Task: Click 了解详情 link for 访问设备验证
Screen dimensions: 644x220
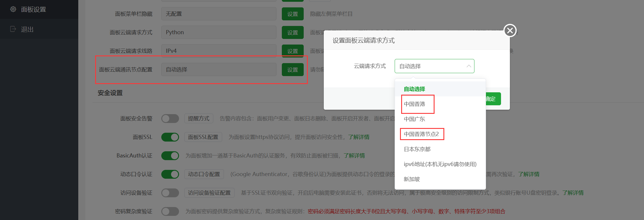Action: click(x=573, y=193)
